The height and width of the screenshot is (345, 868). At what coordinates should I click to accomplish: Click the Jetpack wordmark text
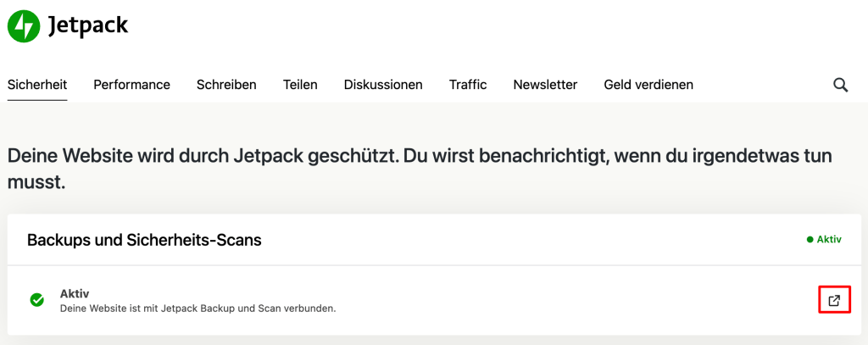click(88, 25)
